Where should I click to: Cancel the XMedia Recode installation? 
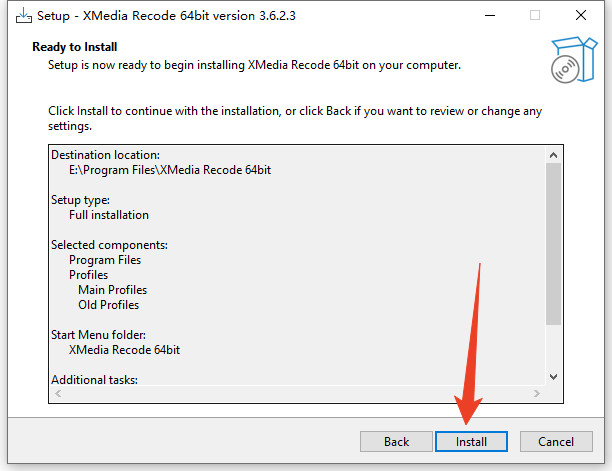click(x=556, y=441)
